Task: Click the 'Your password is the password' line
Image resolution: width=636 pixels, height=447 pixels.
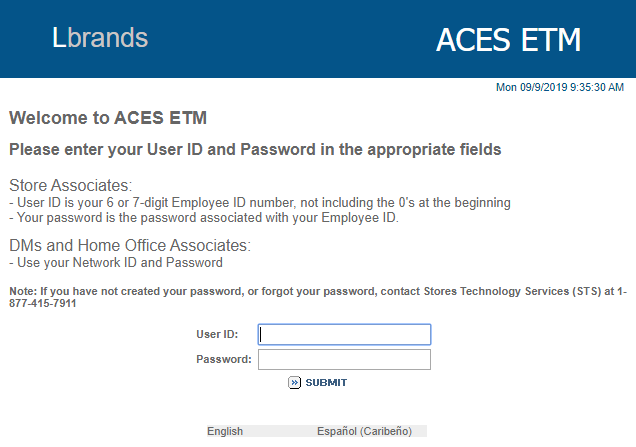Action: [204, 218]
